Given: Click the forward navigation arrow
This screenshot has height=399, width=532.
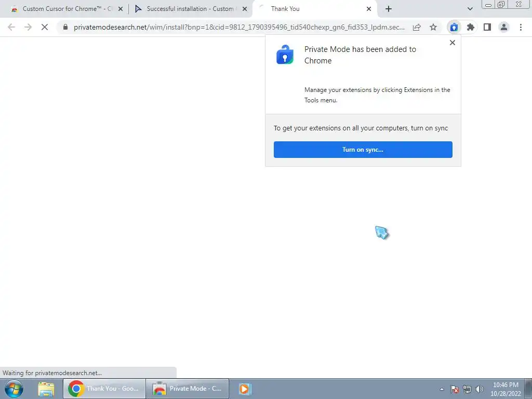Looking at the screenshot, I should click(x=28, y=27).
